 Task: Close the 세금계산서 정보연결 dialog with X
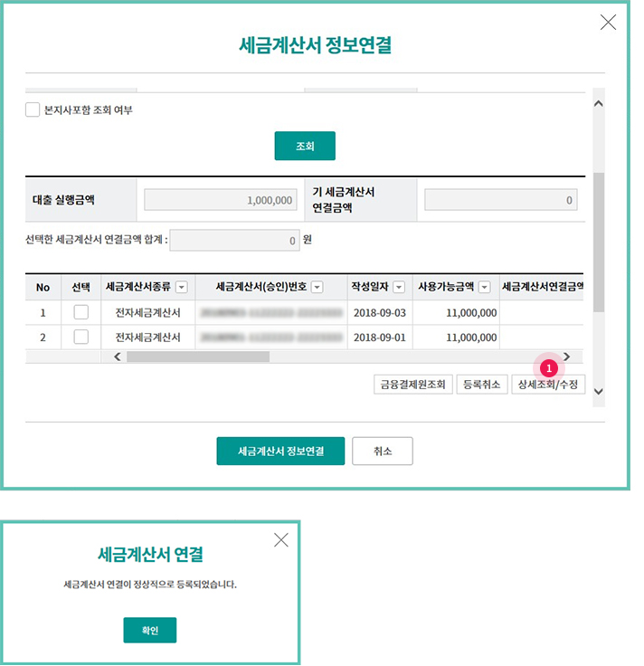pos(608,23)
